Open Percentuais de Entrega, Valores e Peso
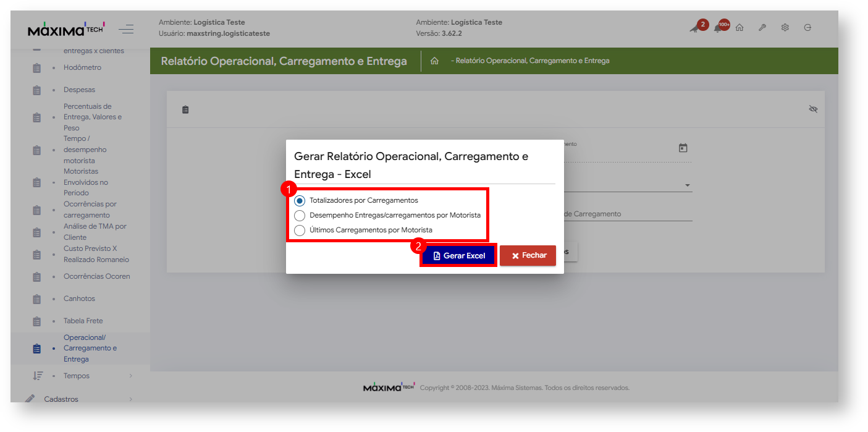Viewport: 868px width, 432px height. click(93, 117)
